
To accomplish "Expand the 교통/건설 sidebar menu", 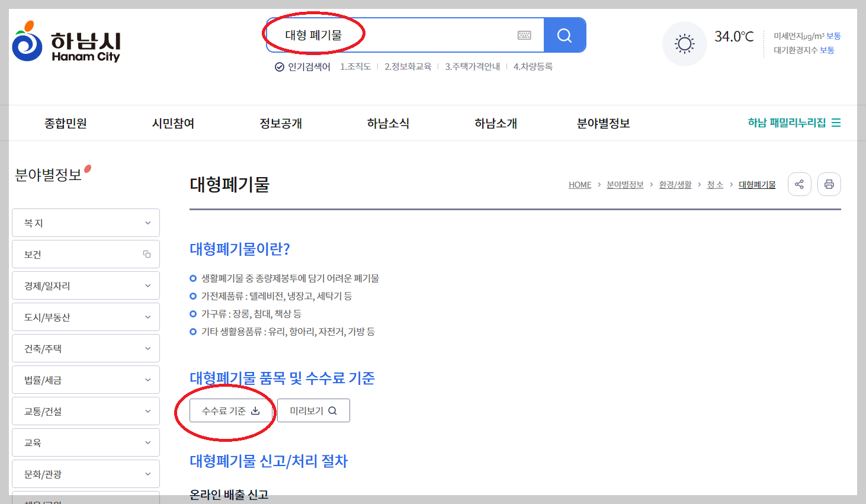I will (86, 411).
